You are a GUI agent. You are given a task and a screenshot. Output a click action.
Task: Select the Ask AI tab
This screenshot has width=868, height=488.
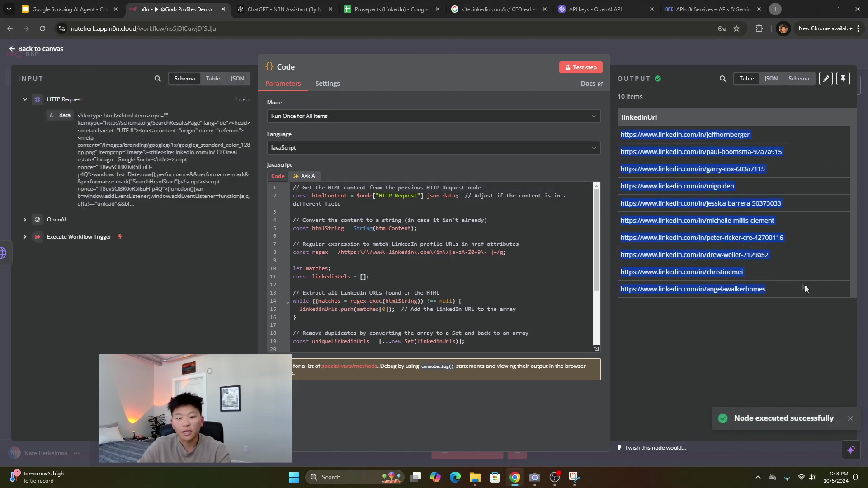click(x=305, y=176)
